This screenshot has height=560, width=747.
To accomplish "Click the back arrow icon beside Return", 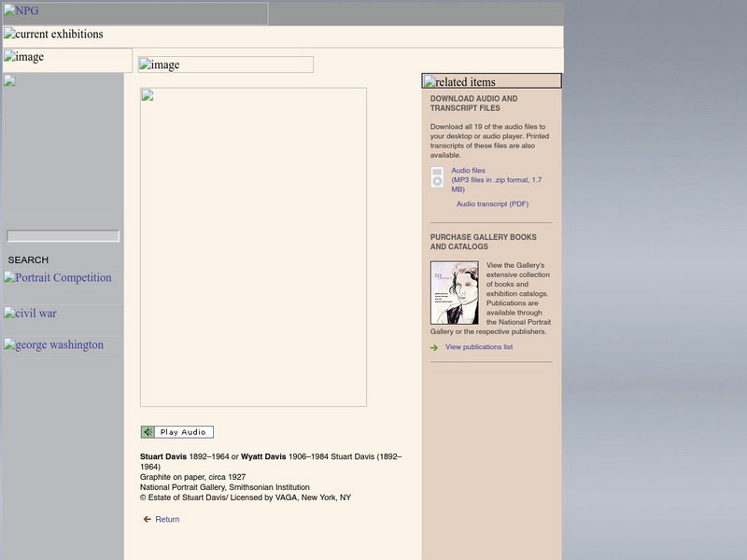I will coord(147,520).
